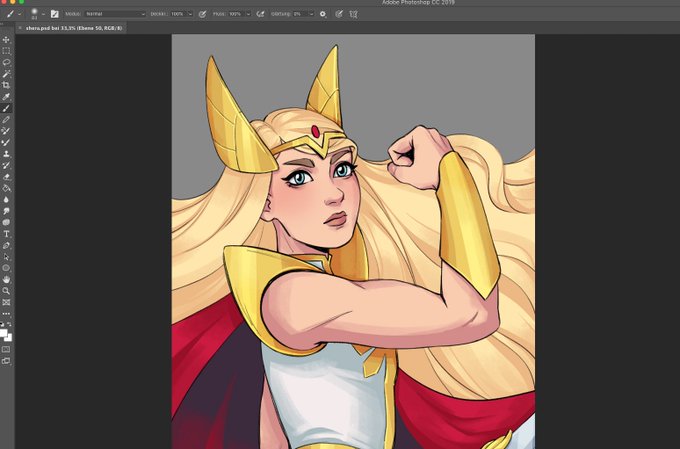Close the shera.psd document tab

pos(20,28)
